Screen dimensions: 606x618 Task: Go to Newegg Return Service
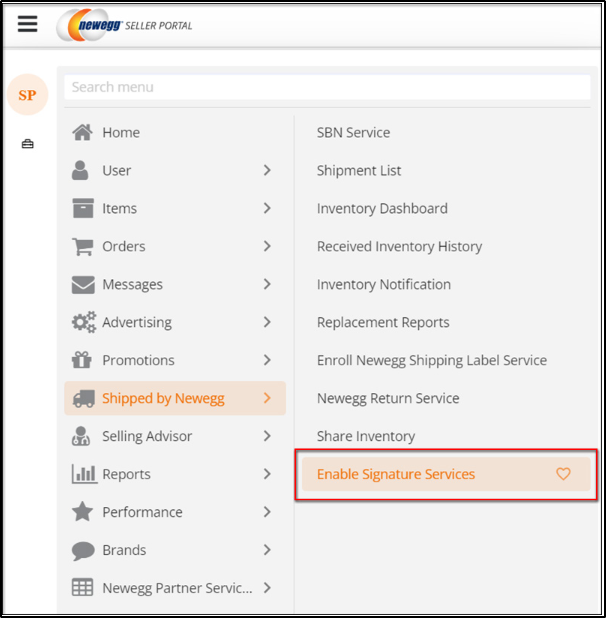(388, 398)
